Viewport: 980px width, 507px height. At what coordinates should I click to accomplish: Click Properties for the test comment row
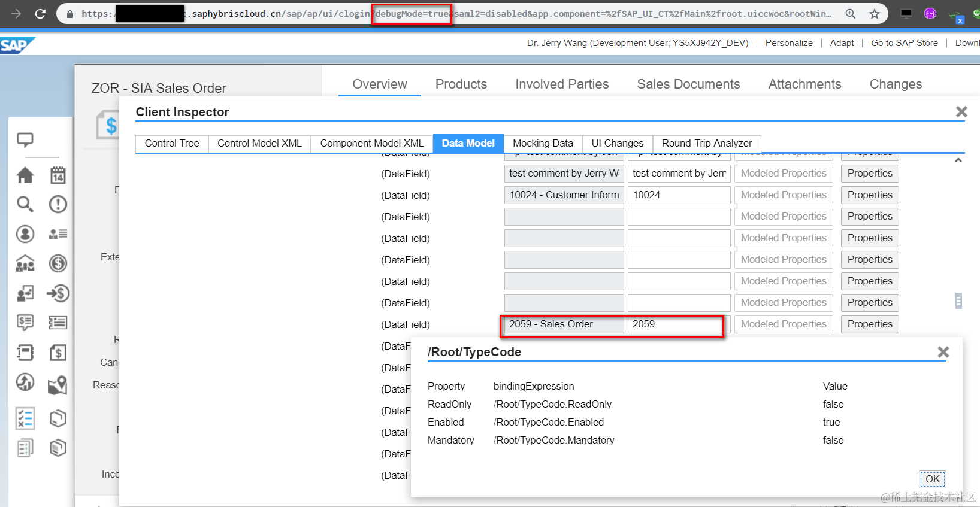(870, 174)
